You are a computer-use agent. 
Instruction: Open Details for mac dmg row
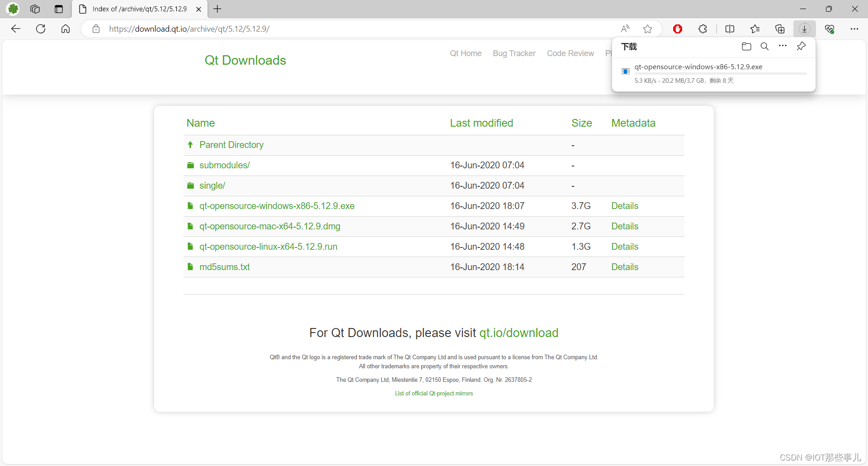pos(625,226)
